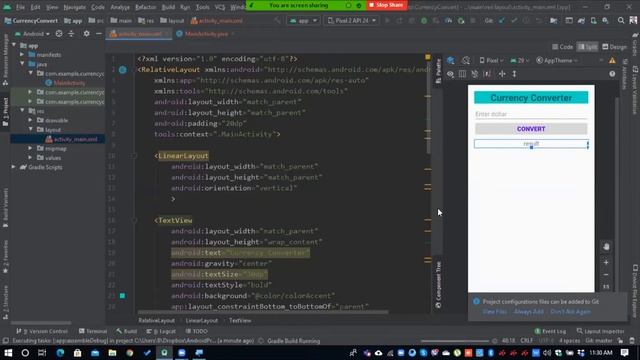Click the colorAccent color swatch in gutter
The image size is (640, 360).
tap(122, 296)
